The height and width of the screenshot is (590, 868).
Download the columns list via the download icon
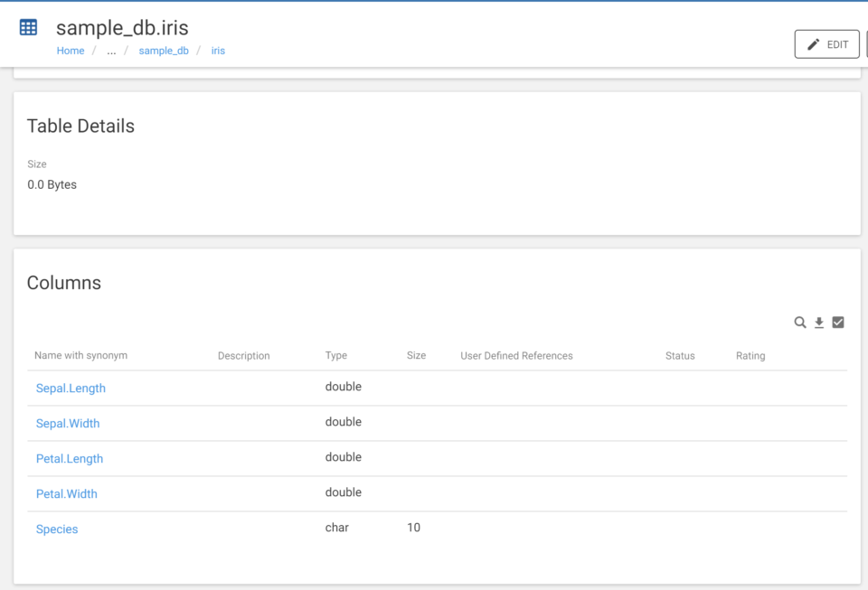click(819, 323)
